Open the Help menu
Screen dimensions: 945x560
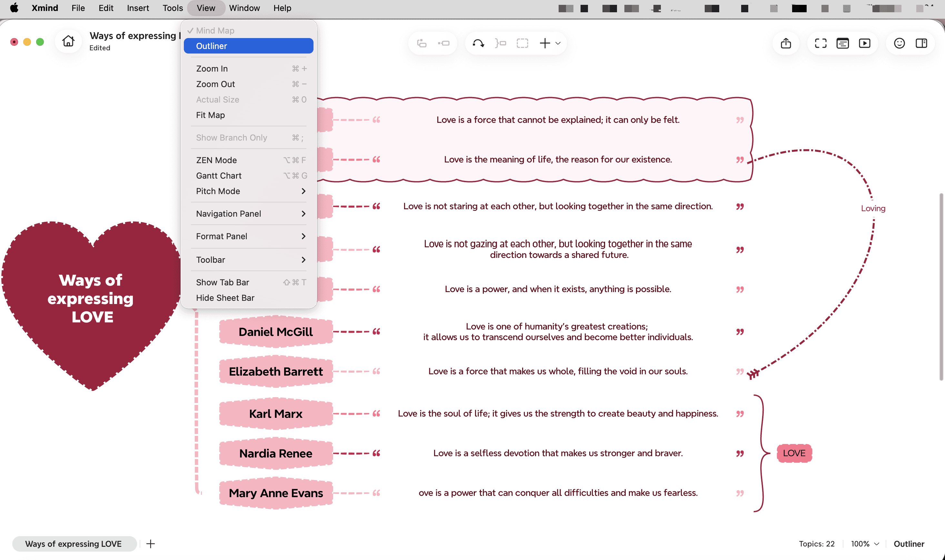(x=282, y=8)
